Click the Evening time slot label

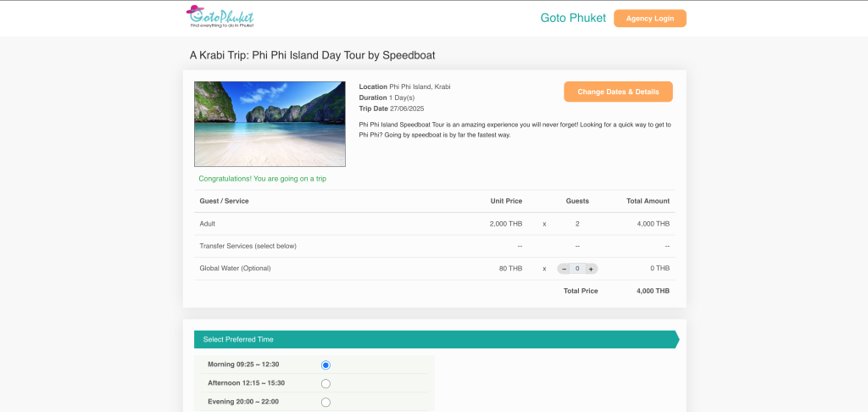pos(243,402)
